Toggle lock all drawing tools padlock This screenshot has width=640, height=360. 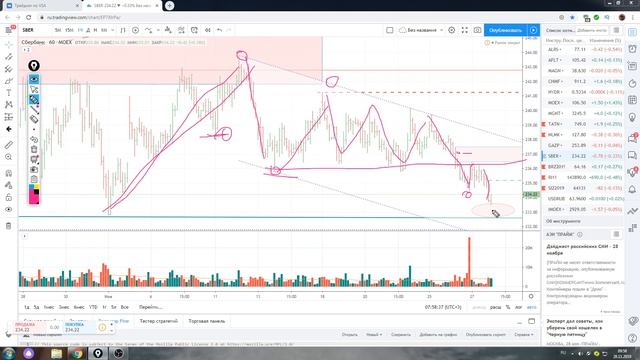(8, 198)
